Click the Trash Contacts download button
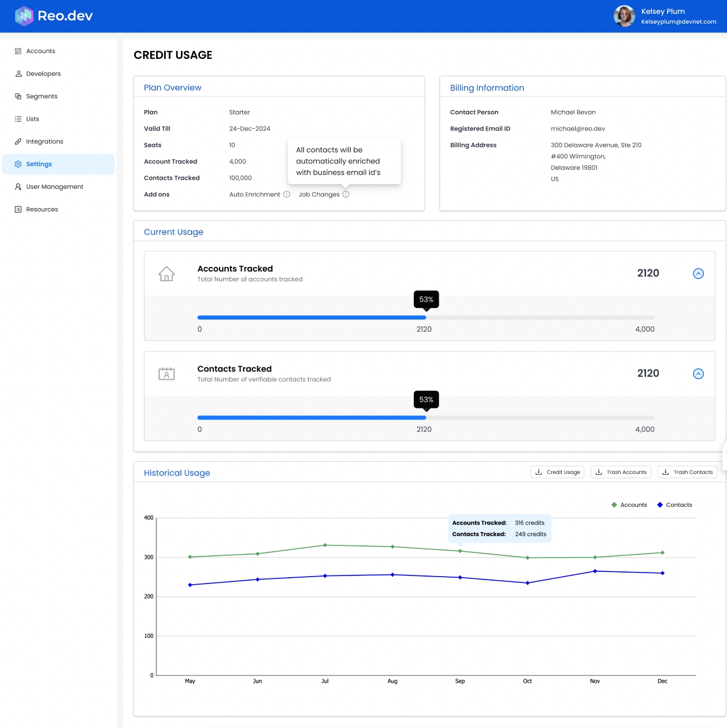 pos(687,472)
